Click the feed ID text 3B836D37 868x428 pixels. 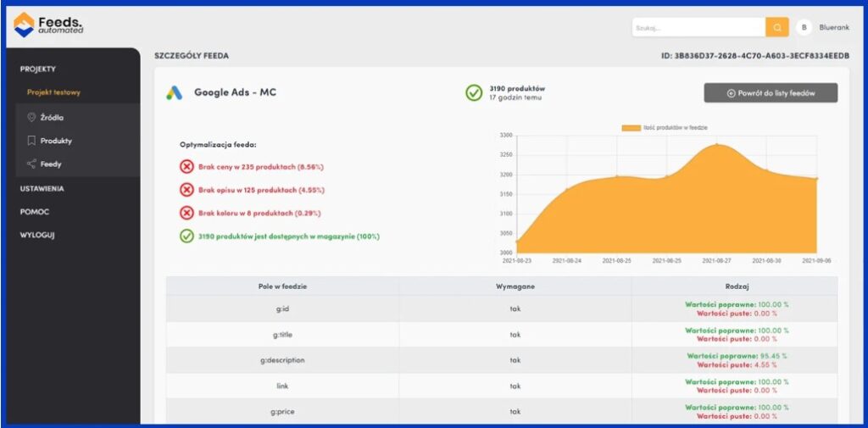(x=755, y=56)
